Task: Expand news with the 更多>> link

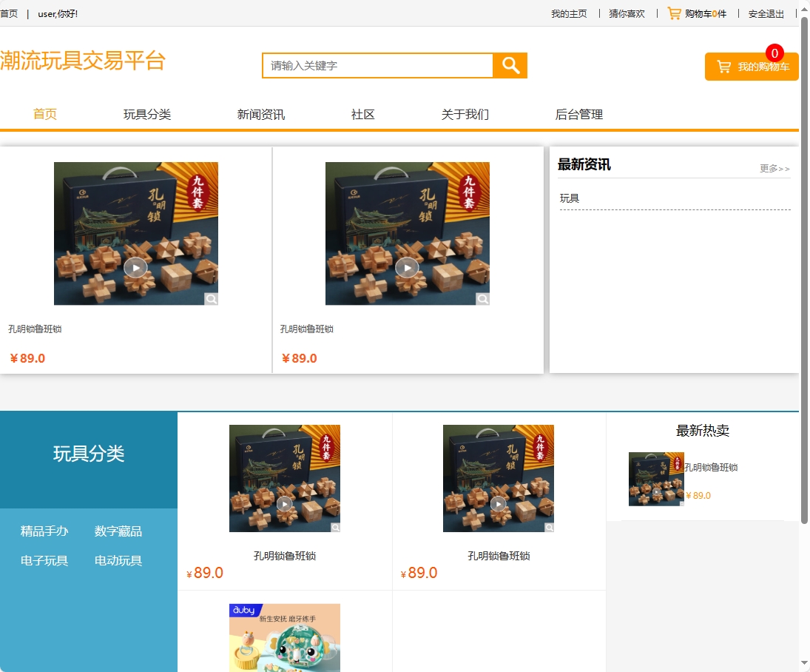Action: pyautogui.click(x=774, y=169)
